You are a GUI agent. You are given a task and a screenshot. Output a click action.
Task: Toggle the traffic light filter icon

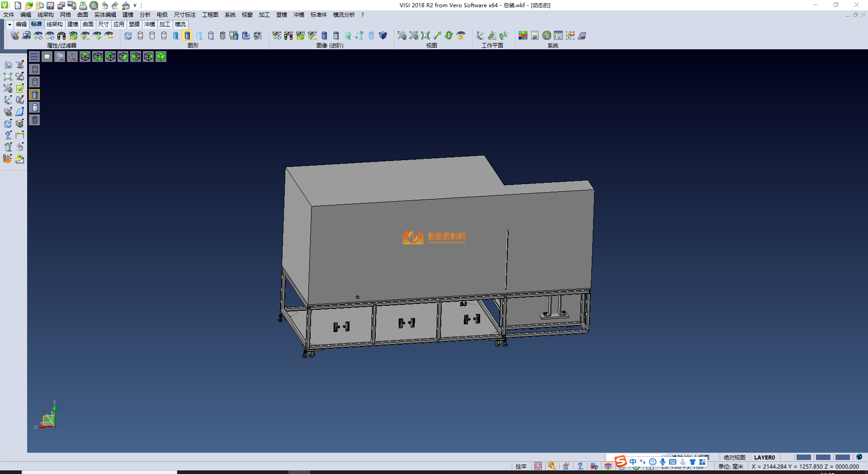point(61,35)
